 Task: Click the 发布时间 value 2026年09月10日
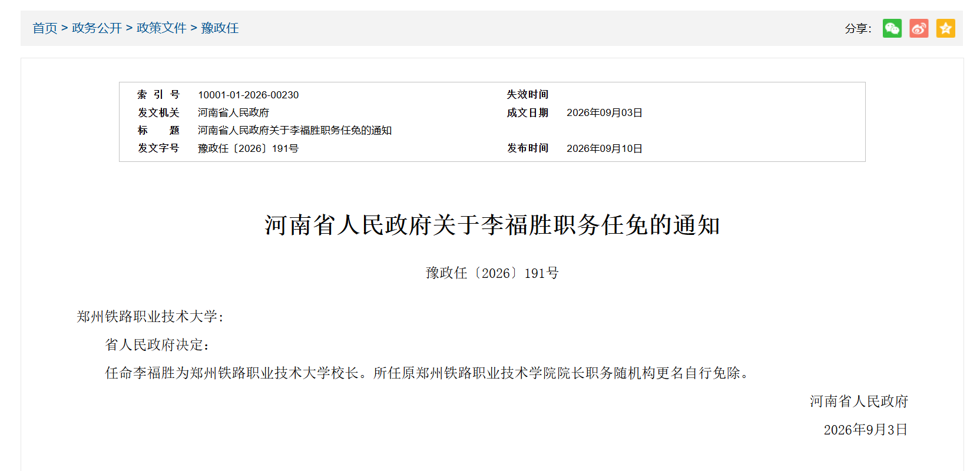(x=604, y=148)
